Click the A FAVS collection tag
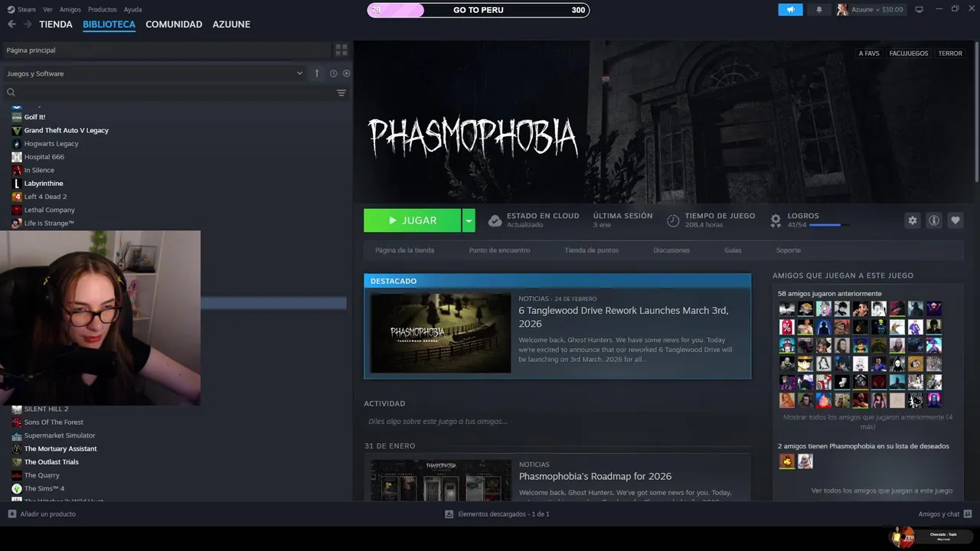This screenshot has height=551, width=980. pos(869,54)
